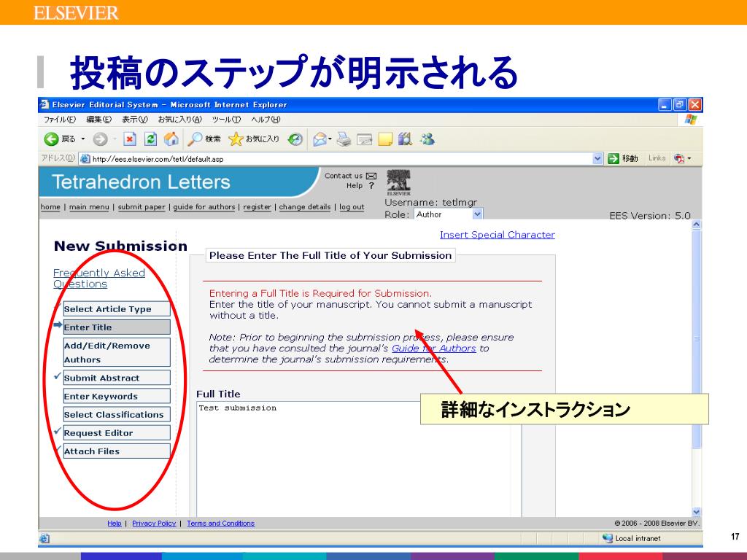Select the Attach Files step
This screenshot has height=560, width=747.
click(117, 451)
